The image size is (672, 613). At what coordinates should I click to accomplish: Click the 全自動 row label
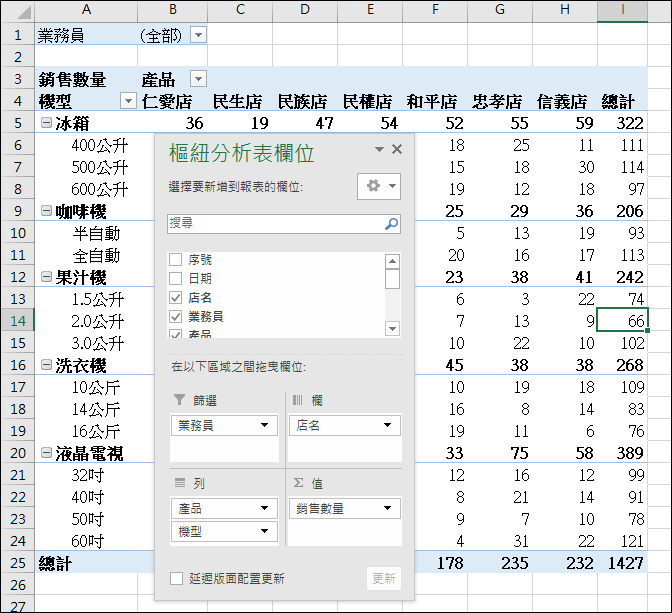(x=96, y=255)
